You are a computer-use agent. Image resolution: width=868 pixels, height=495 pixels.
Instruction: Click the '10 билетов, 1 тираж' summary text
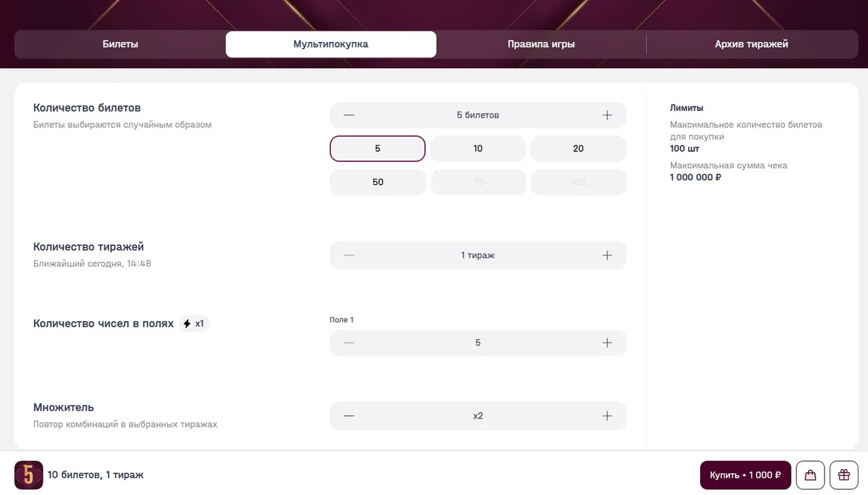(96, 475)
